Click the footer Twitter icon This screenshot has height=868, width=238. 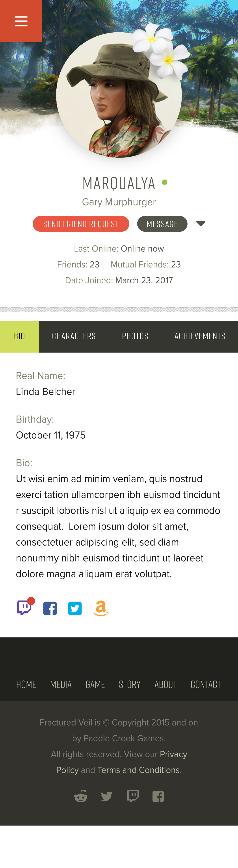coord(106,797)
